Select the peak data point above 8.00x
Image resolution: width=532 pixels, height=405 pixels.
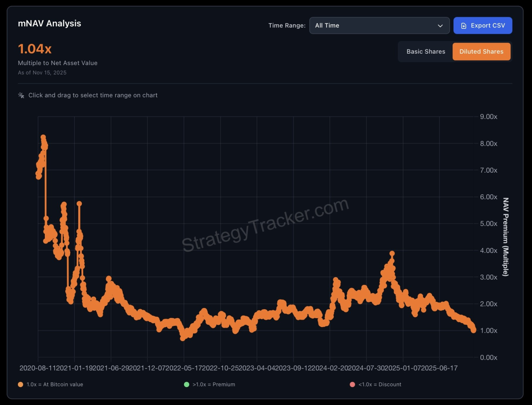[43, 137]
